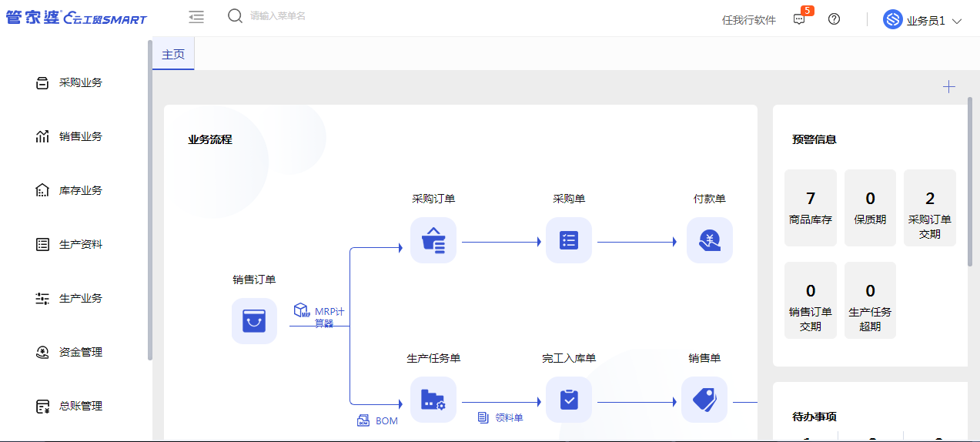The image size is (980, 442).
Task: Open 资金管理 in the sidebar
Action: 80,352
